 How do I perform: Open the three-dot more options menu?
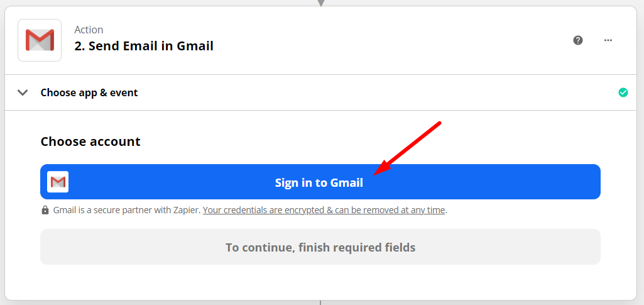pyautogui.click(x=608, y=40)
